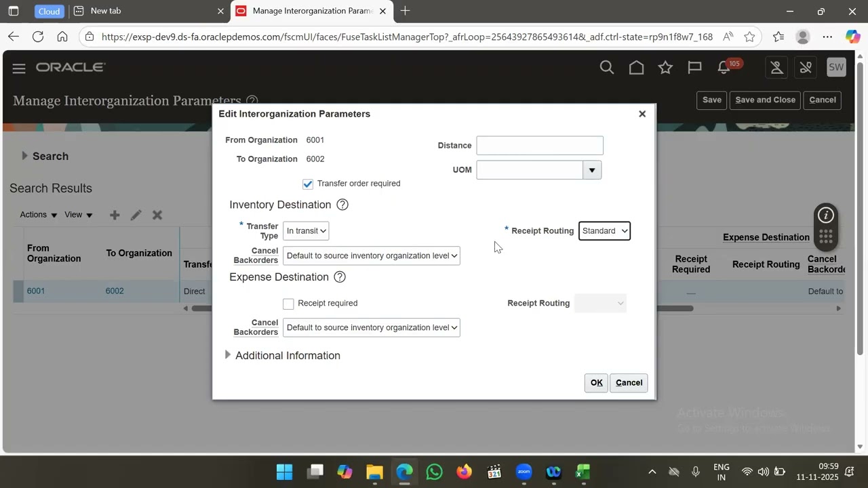Open the Receipt Routing Standard dropdown
The image size is (868, 488).
[x=604, y=231]
